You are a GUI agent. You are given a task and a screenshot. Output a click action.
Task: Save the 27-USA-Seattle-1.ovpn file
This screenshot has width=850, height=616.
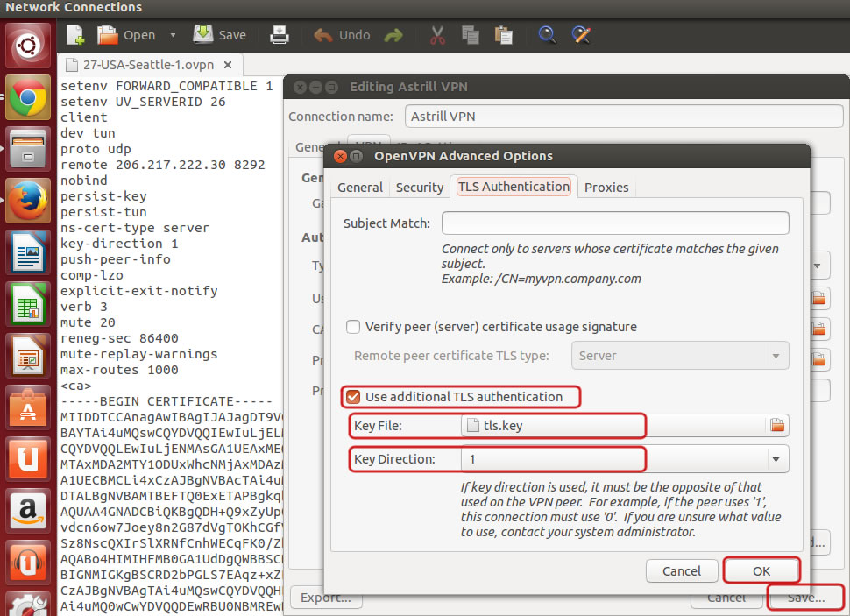220,35
